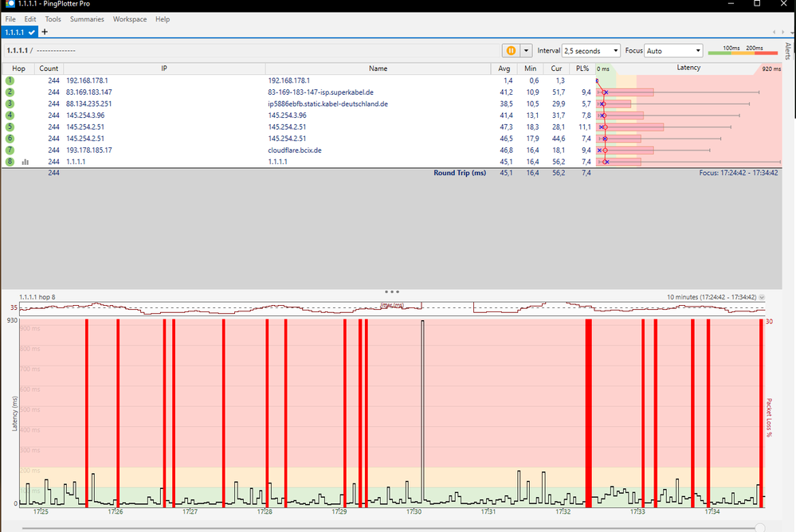Click the hop 6 green circle icon
This screenshot has height=532, width=796.
(x=10, y=139)
